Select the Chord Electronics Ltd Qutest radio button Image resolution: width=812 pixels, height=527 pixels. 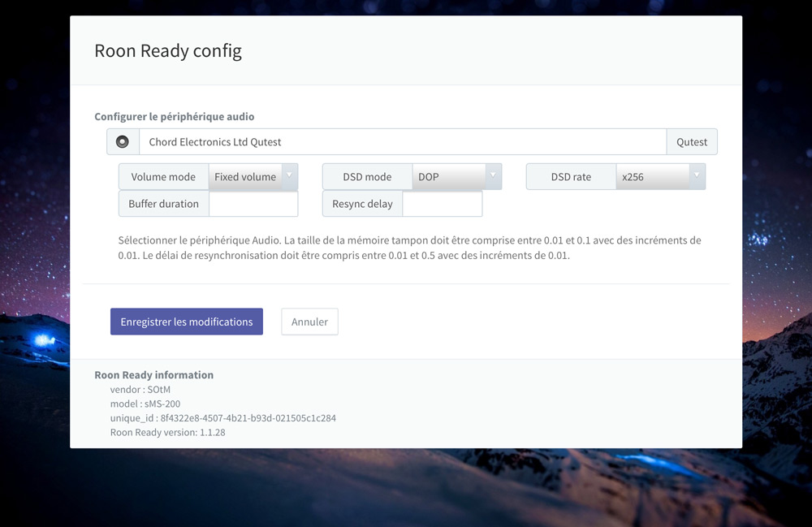click(123, 142)
